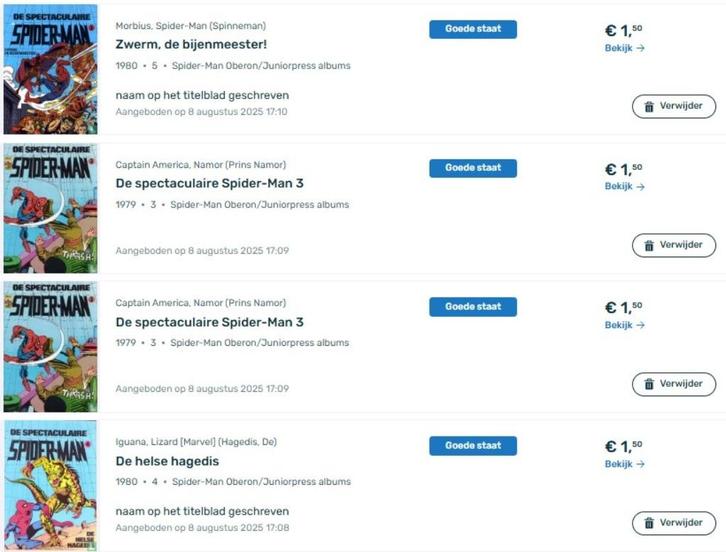Click Goede staat badge on De helse hagedis
This screenshot has height=552, width=726.
pos(473,446)
